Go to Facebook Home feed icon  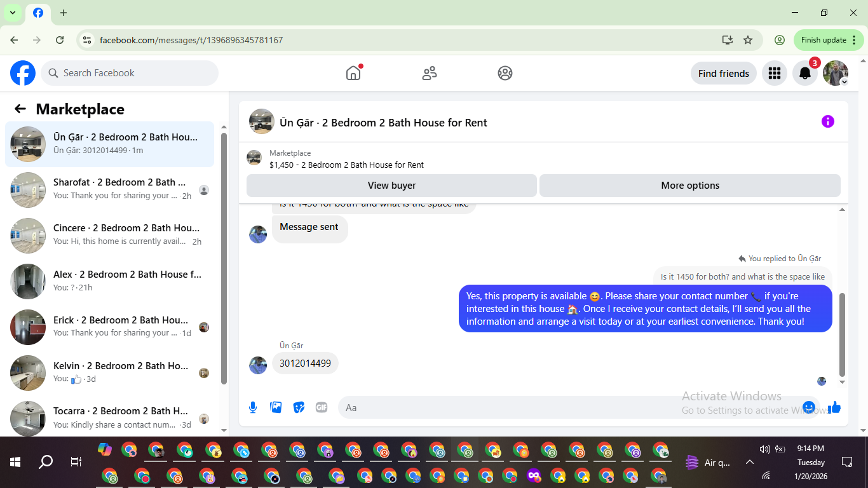coord(353,73)
